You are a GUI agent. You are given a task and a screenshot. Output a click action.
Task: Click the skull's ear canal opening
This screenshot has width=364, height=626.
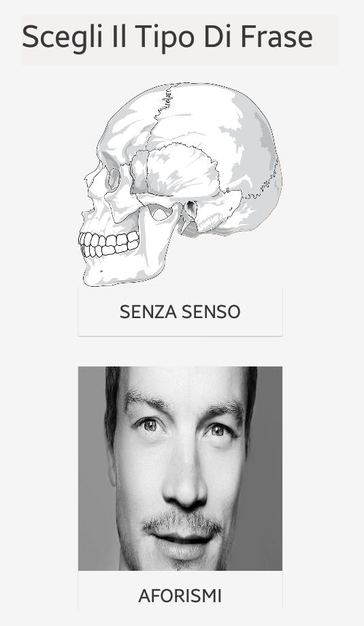[x=191, y=208]
